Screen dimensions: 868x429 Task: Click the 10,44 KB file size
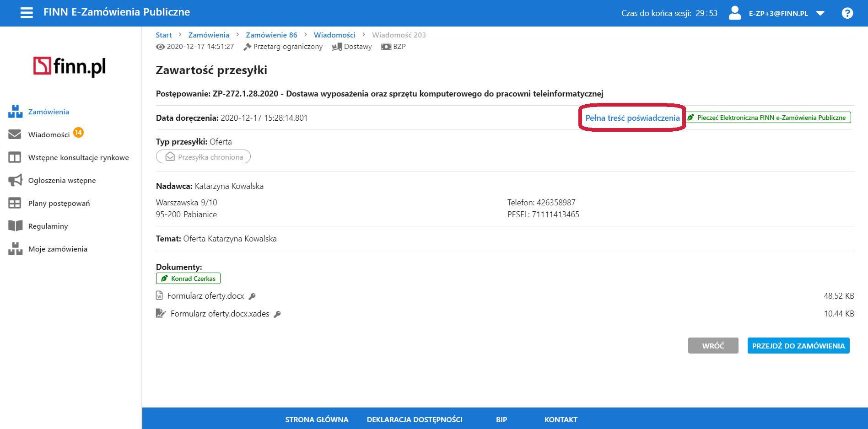pos(839,314)
